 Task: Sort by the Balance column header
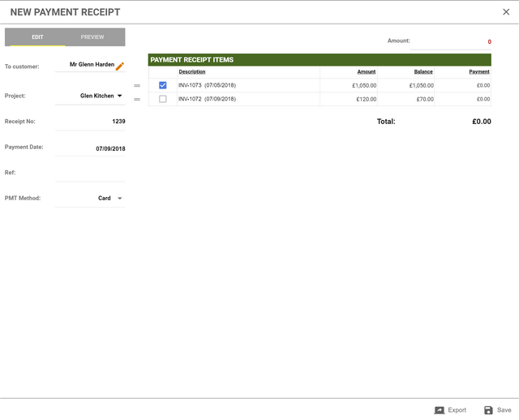tap(423, 72)
